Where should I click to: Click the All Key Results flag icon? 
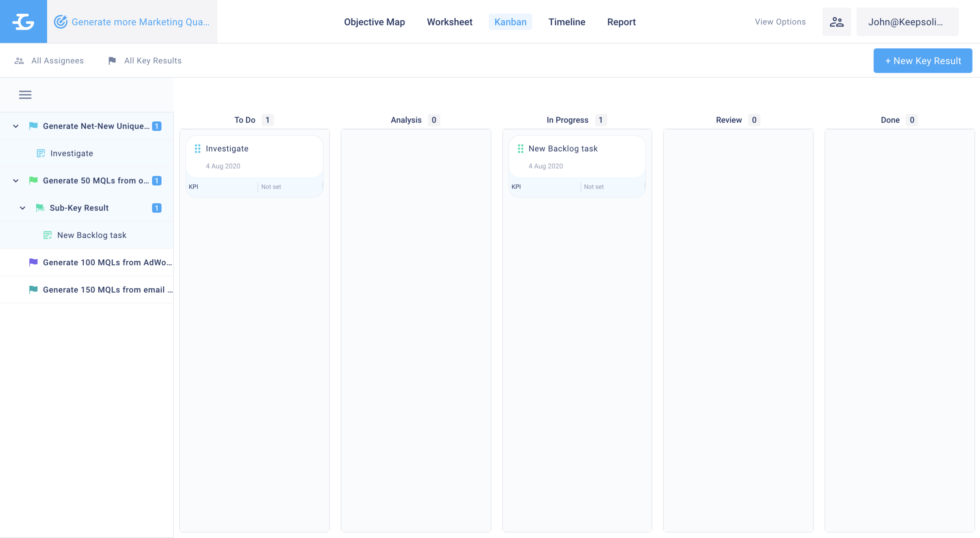(x=112, y=61)
